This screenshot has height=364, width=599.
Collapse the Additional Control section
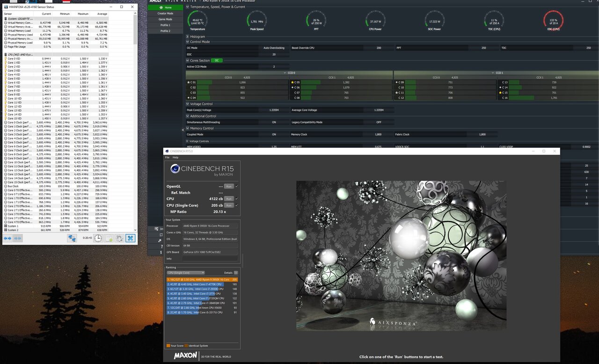tap(188, 116)
